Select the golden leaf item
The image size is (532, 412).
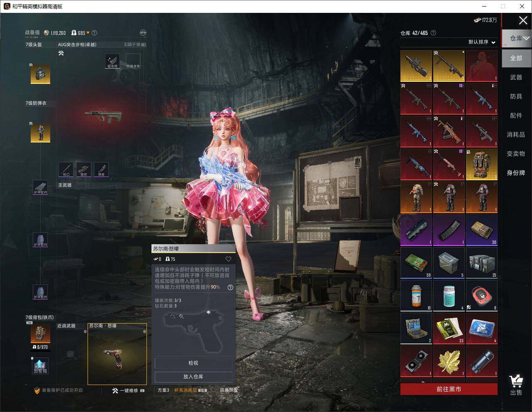[449, 361]
